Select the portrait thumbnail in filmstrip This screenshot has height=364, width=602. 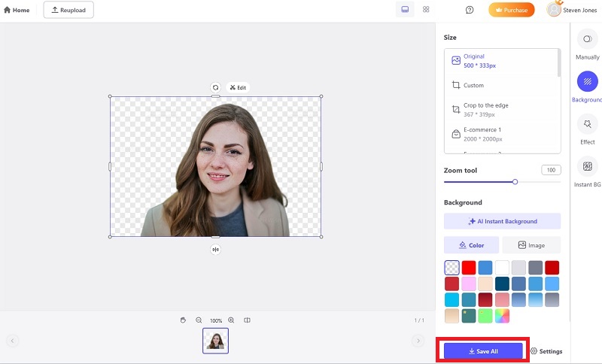pyautogui.click(x=215, y=341)
